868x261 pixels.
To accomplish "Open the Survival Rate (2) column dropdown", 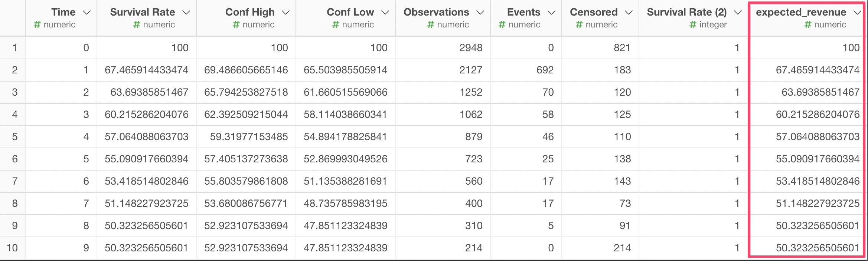I will [x=738, y=13].
